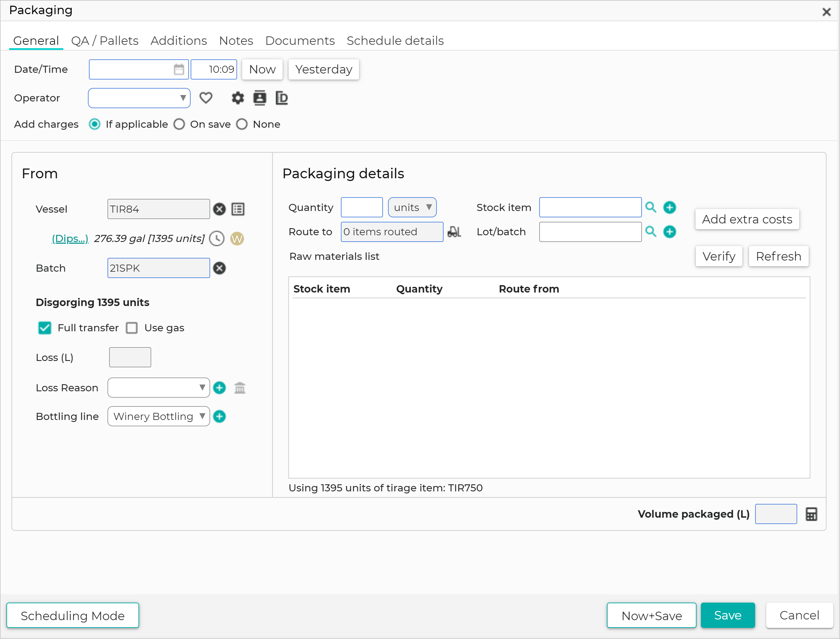Open vessel list icon beside TIR84
The width and height of the screenshot is (840, 639).
click(x=238, y=209)
